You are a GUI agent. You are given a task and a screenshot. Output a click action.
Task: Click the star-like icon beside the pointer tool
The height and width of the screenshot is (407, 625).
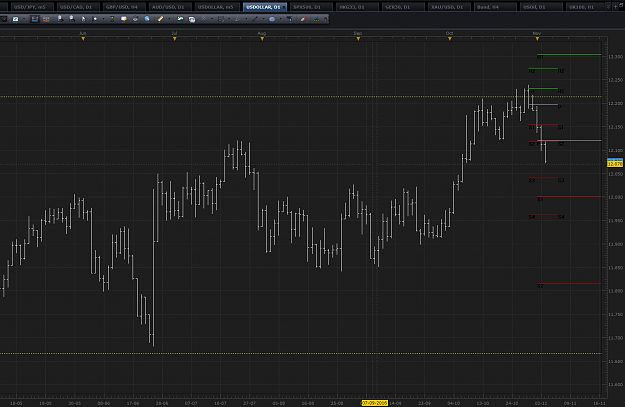[95, 19]
